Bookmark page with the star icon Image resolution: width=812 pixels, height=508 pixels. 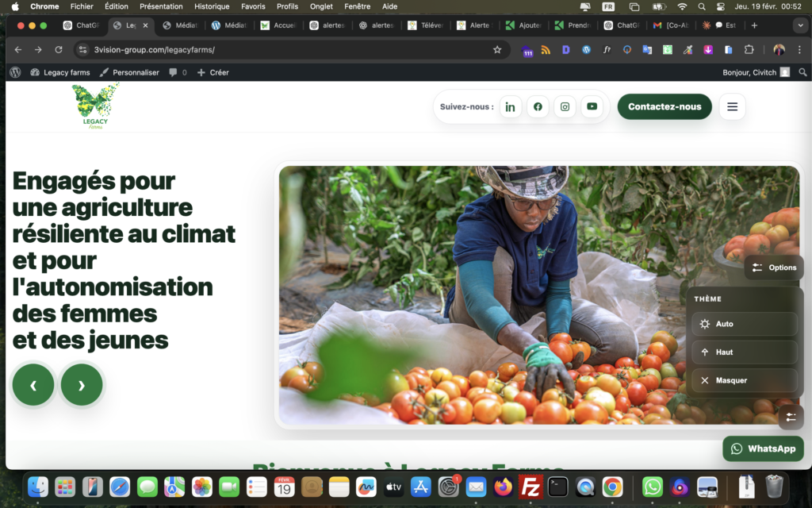pyautogui.click(x=497, y=49)
